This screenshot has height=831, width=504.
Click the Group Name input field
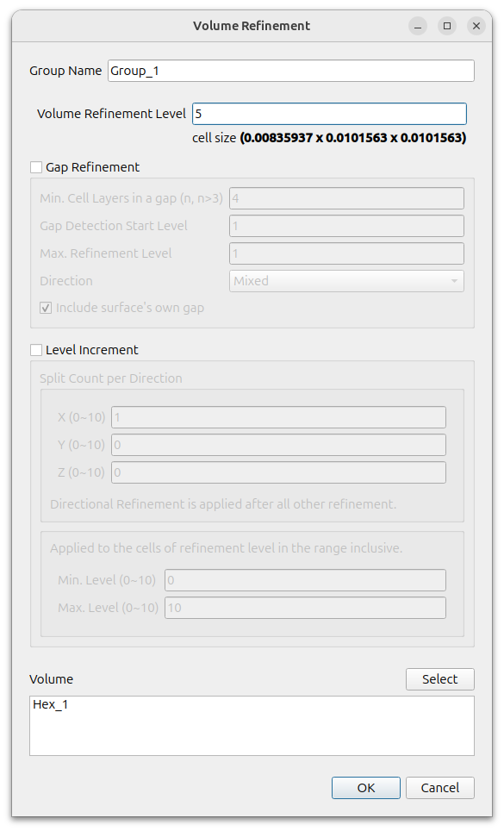pyautogui.click(x=291, y=71)
